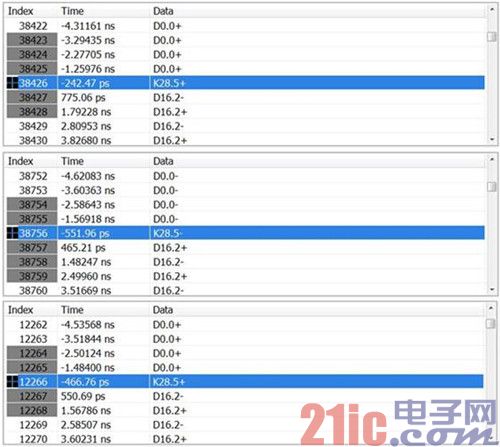Viewport: 500px width, 447px height.
Task: Click the scrollbar thumb of the top table
Action: 492,36
